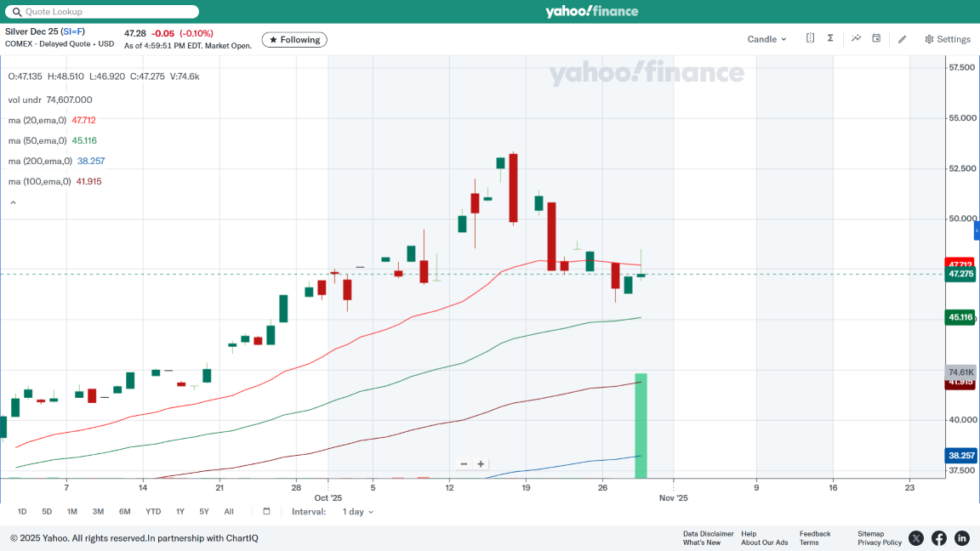Visit the Facebook page icon
Viewport: 980px width, 551px height.
point(939,538)
